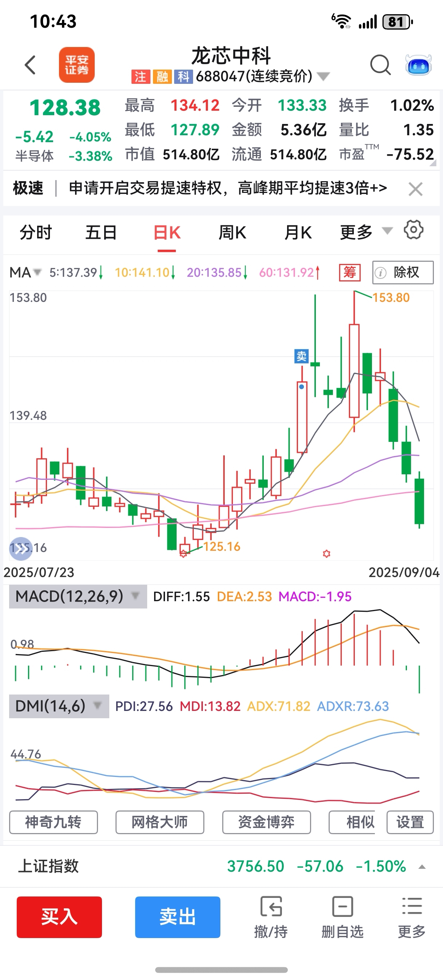Tap the 125.16 low price label on chart
Viewport: 443px width, 980px height.
click(x=222, y=547)
